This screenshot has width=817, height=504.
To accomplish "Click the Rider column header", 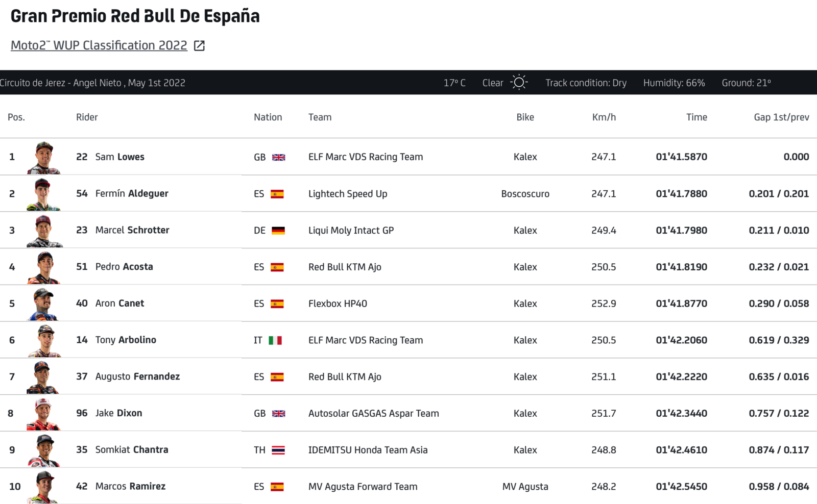I will click(x=87, y=117).
